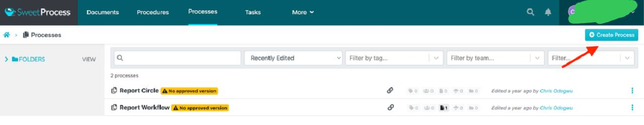This screenshot has width=644, height=125.
Task: Expand the FOLDERS section chevron
Action: point(7,59)
